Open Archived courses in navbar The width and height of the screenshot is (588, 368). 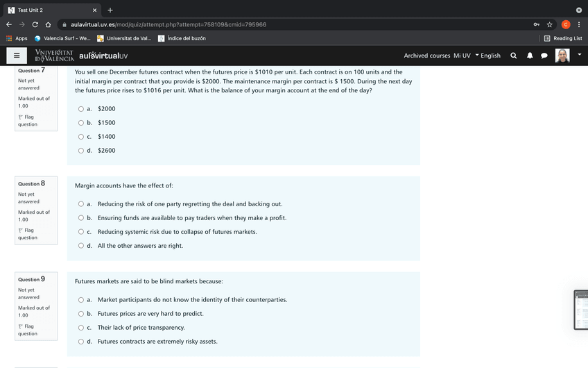tap(426, 56)
